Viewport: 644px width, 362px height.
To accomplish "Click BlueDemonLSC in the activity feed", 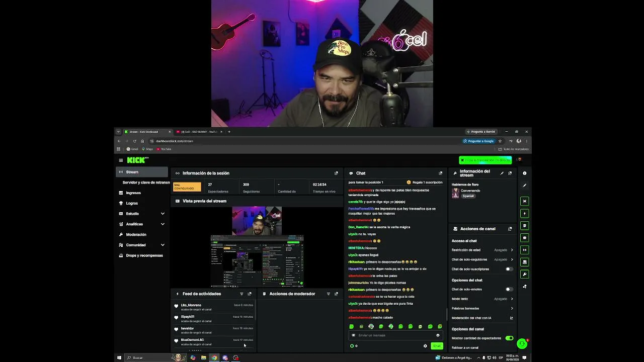I will point(193,340).
